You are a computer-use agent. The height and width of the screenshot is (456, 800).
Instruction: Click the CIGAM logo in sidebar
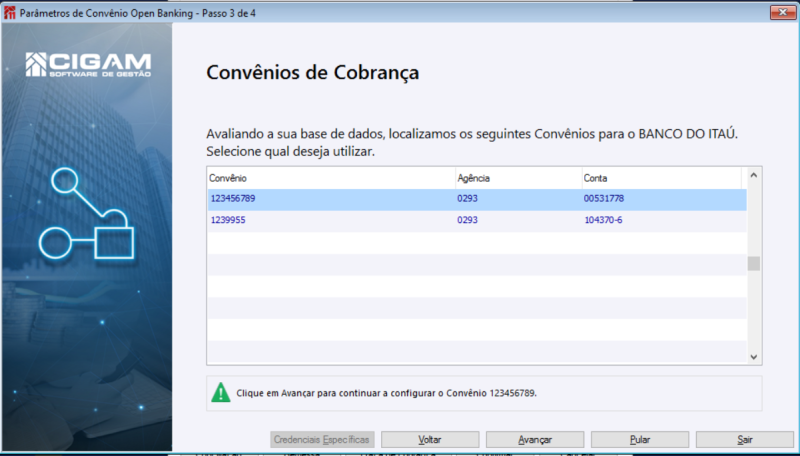coord(88,64)
